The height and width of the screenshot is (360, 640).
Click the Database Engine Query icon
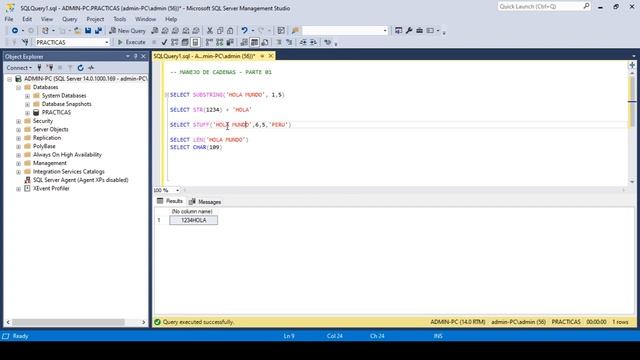[155, 31]
